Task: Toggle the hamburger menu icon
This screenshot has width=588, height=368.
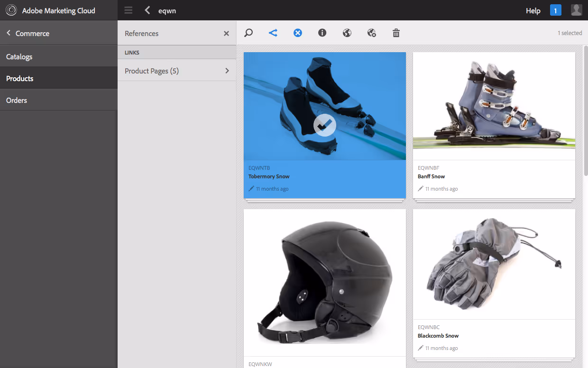Action: 128,9
